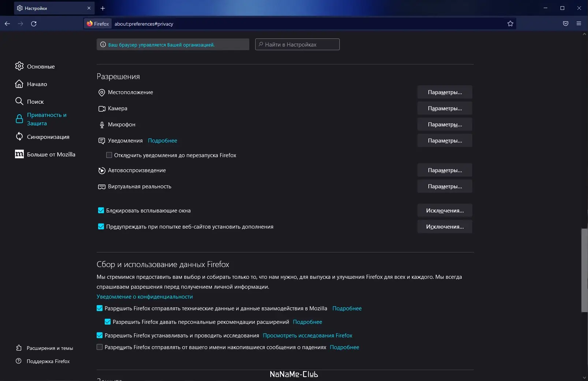Open the Pocket save icon
The width and height of the screenshot is (588, 381).
pyautogui.click(x=566, y=24)
